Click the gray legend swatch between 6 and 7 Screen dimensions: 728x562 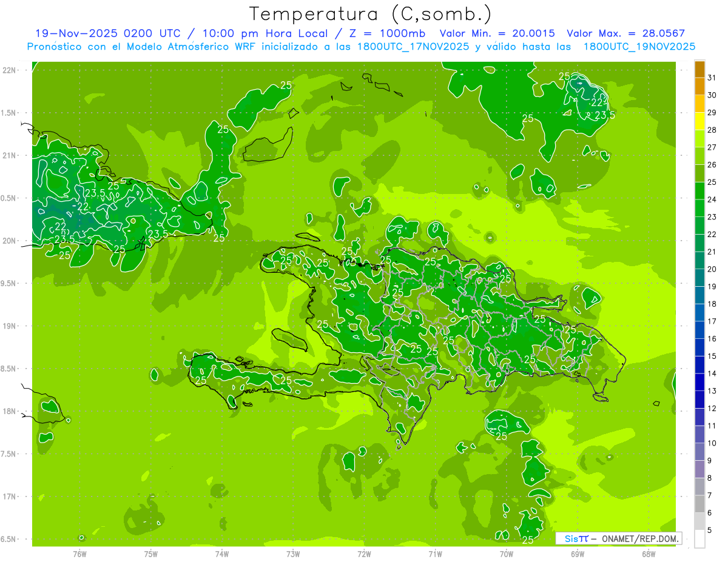[699, 504]
